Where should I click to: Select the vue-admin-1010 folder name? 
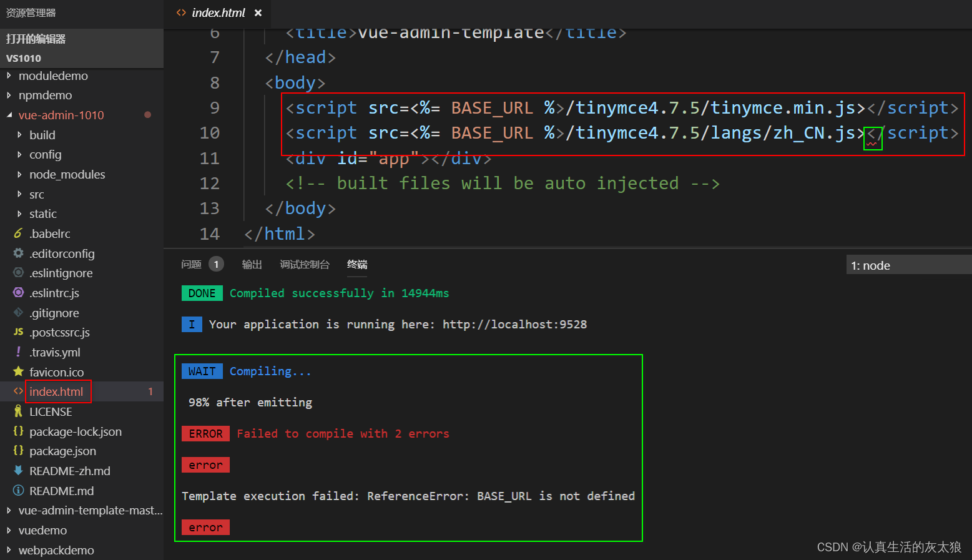(x=61, y=115)
